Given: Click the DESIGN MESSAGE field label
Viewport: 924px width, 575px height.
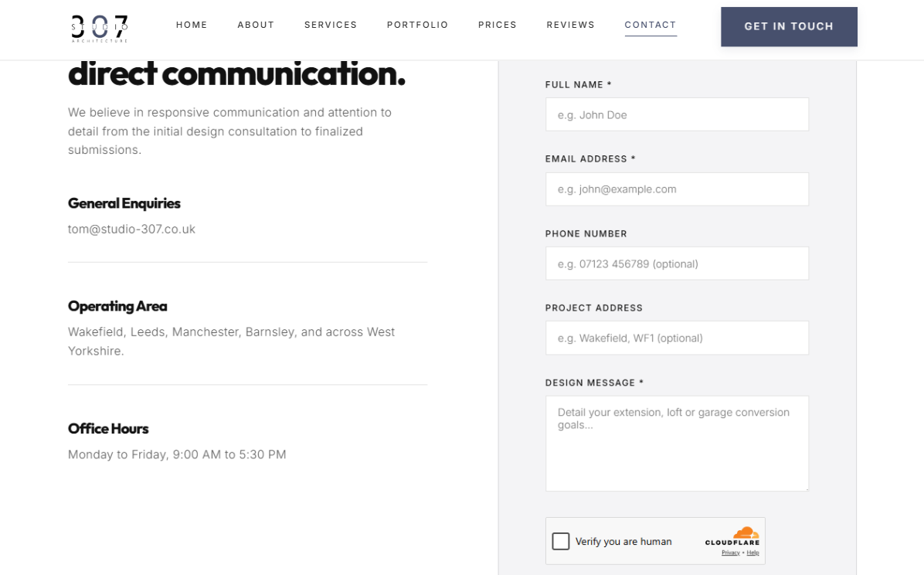Looking at the screenshot, I should click(x=594, y=383).
